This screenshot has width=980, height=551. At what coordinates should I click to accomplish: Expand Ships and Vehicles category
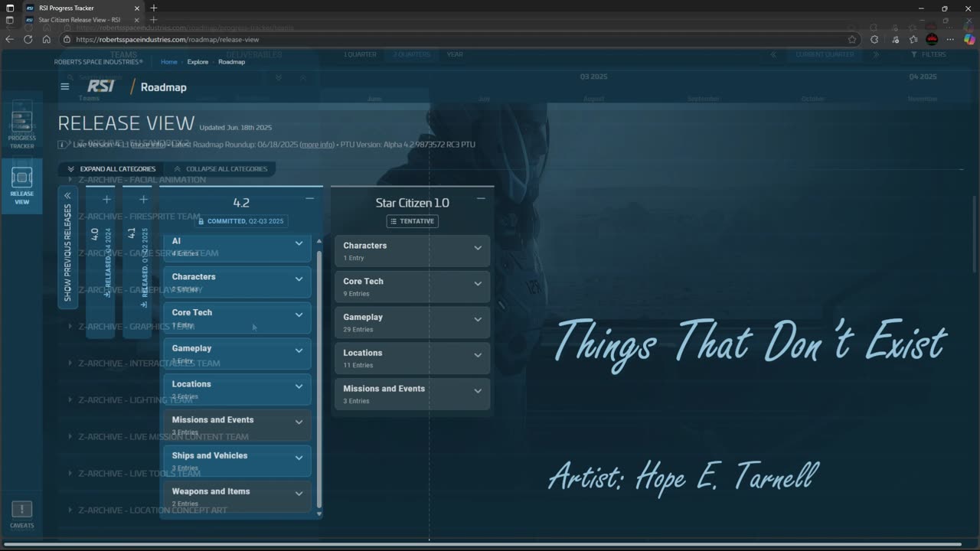point(237,461)
